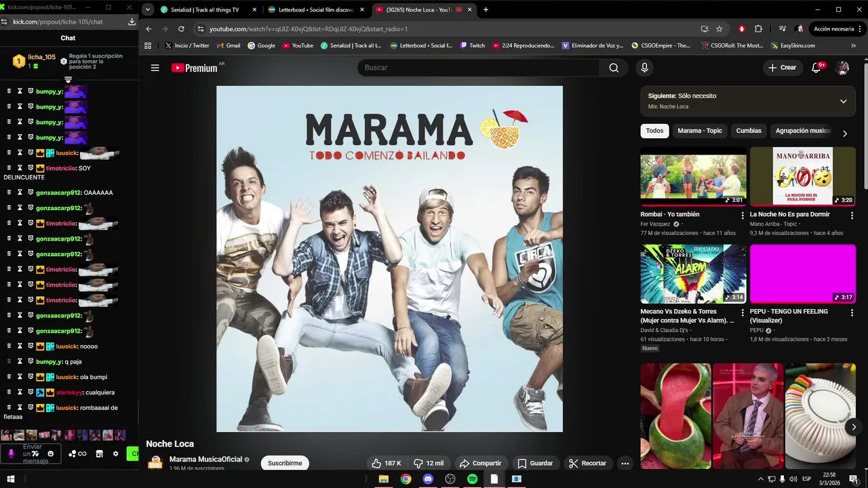
Task: Open the YouTube account avatar menu
Action: pos(842,68)
